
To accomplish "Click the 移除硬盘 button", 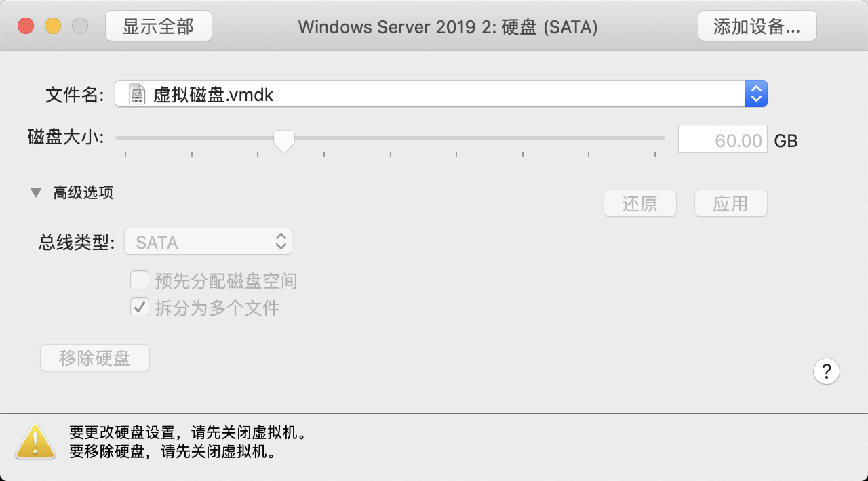I will pyautogui.click(x=95, y=358).
